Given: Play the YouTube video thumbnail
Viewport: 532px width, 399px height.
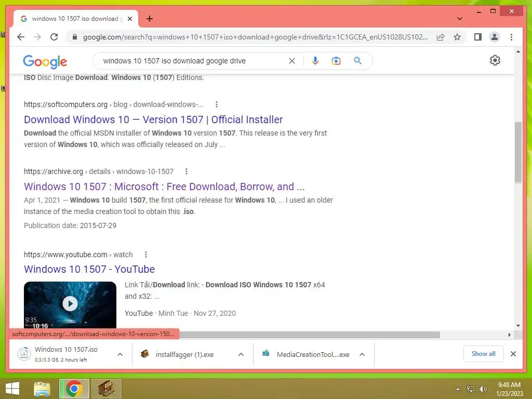Looking at the screenshot, I should (70, 304).
